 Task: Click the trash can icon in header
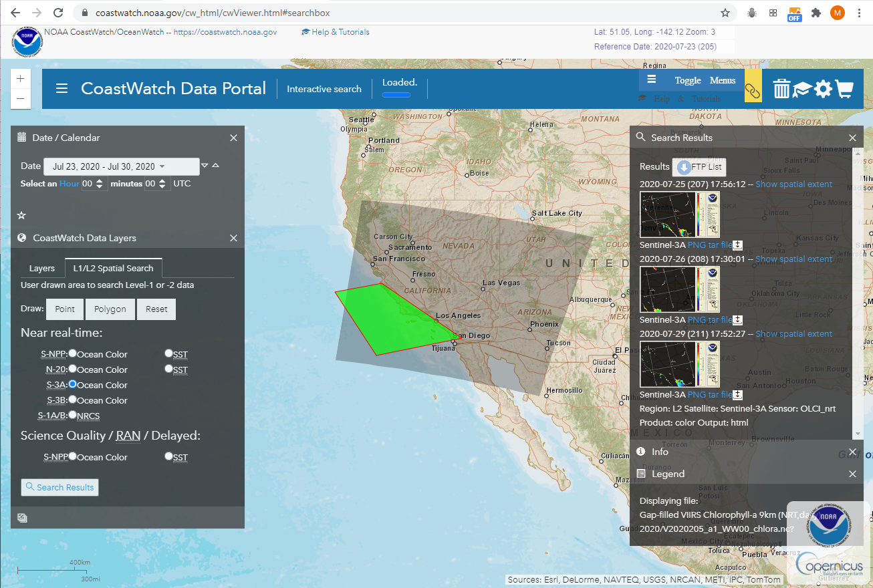point(781,89)
